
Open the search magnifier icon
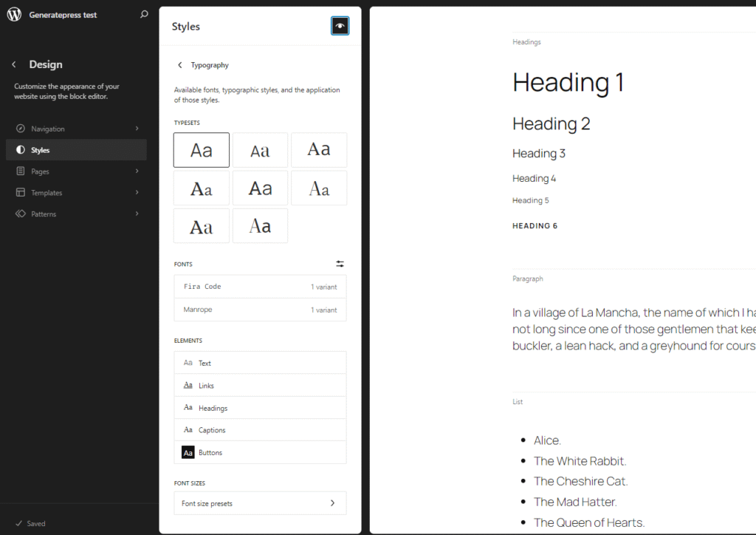pyautogui.click(x=144, y=15)
